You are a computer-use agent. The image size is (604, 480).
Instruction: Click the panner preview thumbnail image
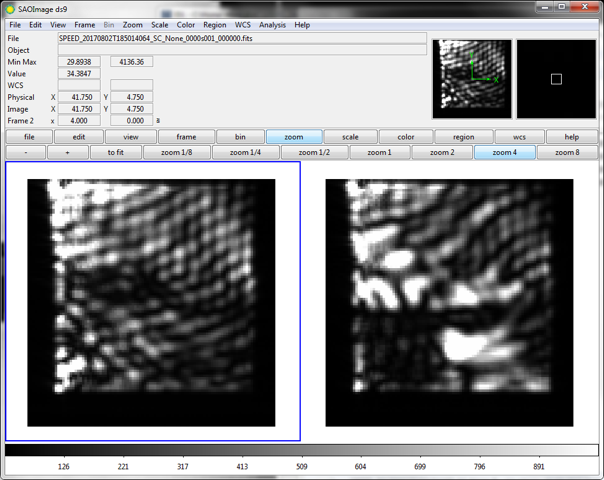pyautogui.click(x=471, y=79)
